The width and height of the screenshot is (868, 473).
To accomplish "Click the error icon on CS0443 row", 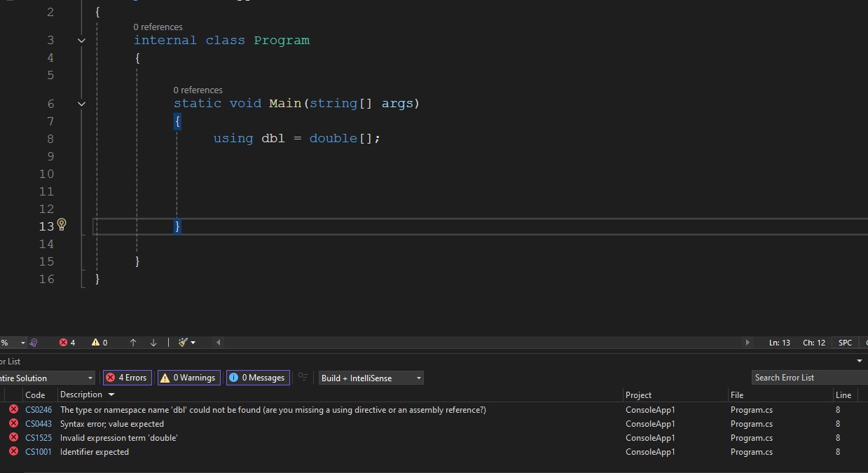I will (x=13, y=423).
